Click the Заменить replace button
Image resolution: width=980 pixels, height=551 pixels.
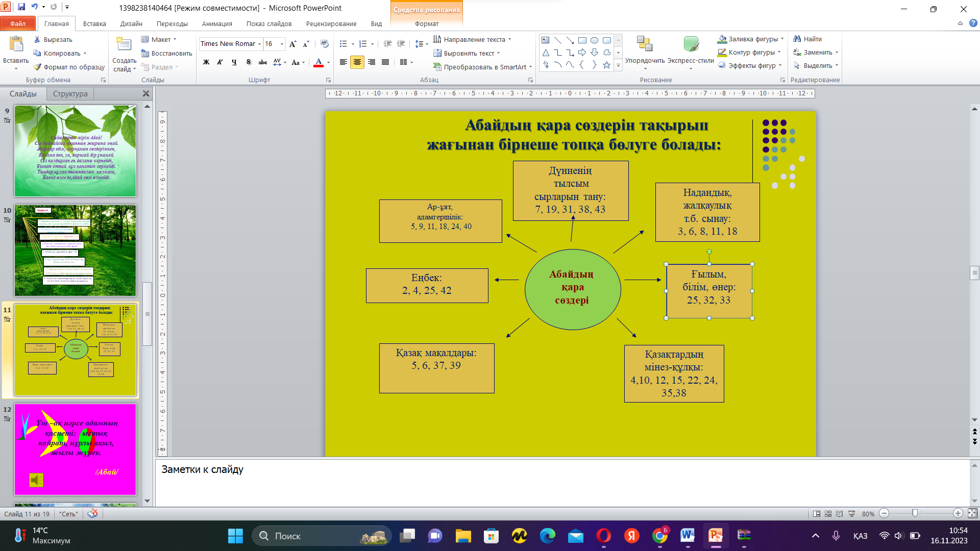coord(816,52)
